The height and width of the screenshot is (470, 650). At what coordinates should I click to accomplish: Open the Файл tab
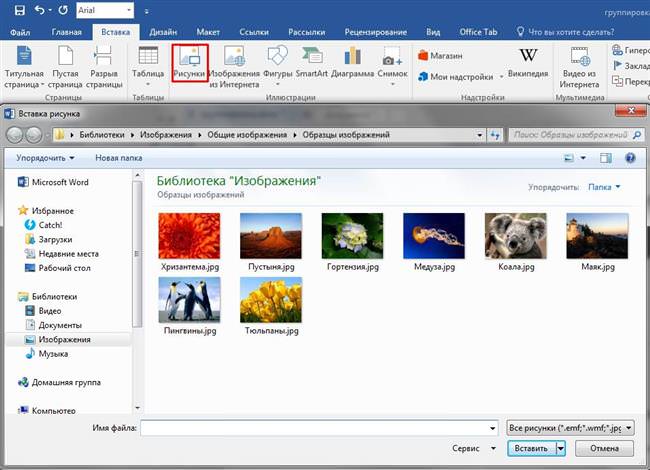[x=20, y=32]
